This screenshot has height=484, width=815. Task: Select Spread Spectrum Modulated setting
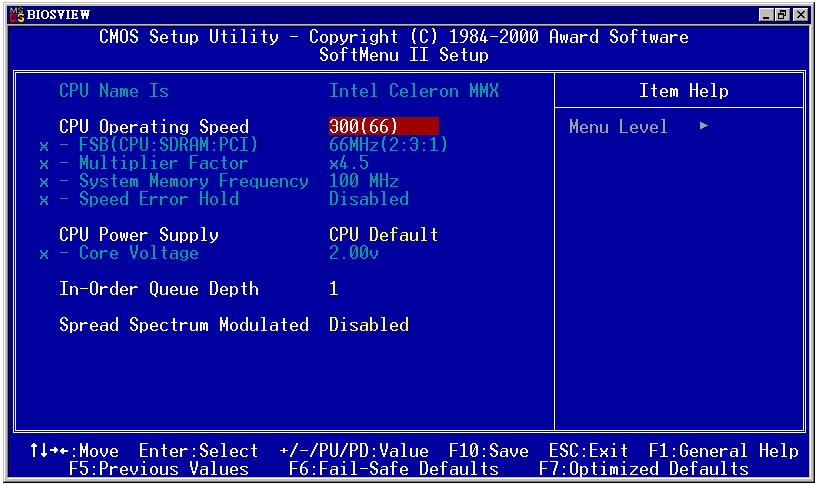point(184,325)
